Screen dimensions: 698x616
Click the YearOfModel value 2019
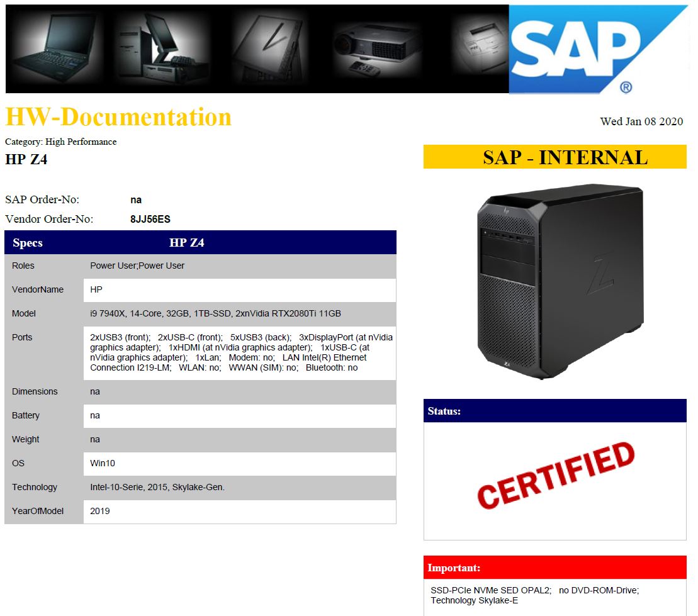point(99,511)
